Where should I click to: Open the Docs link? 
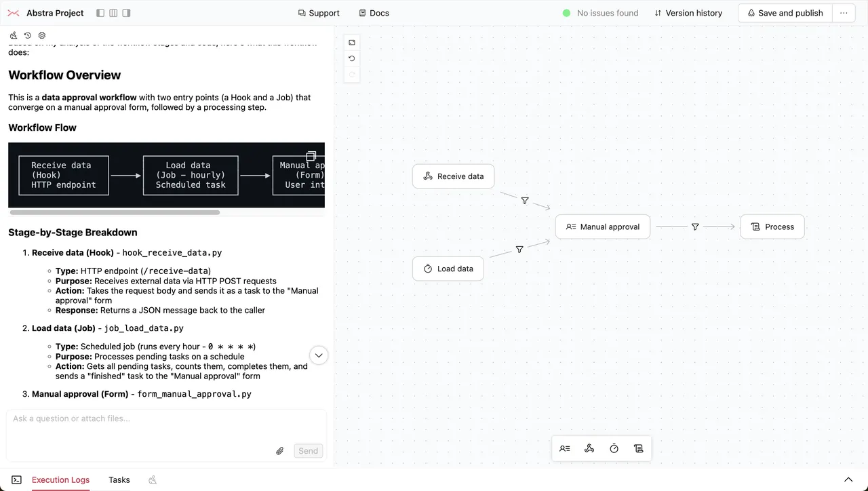(x=374, y=13)
